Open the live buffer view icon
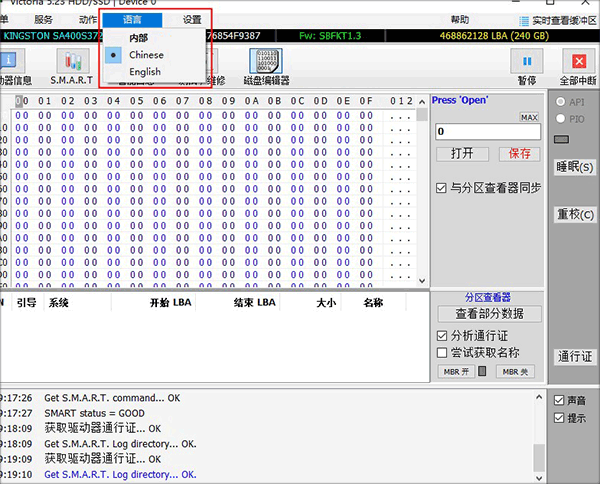Image resolution: width=600 pixels, height=484 pixels. pyautogui.click(x=523, y=21)
